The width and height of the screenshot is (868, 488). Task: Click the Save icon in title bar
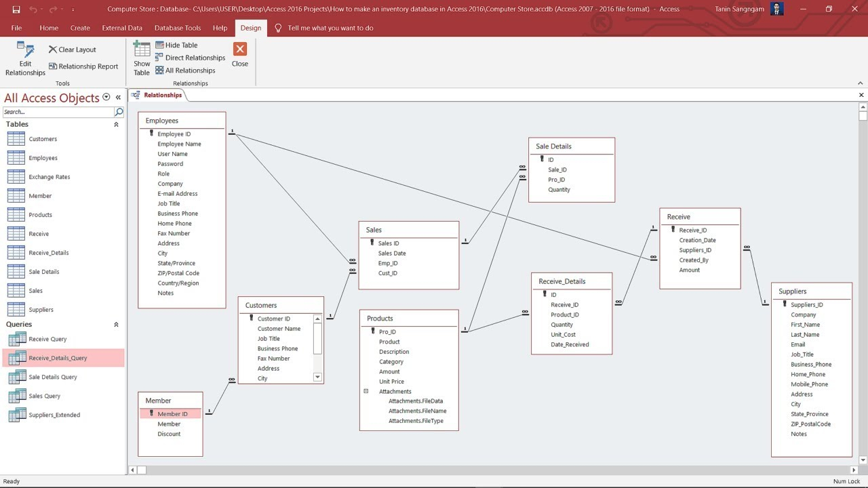(16, 9)
